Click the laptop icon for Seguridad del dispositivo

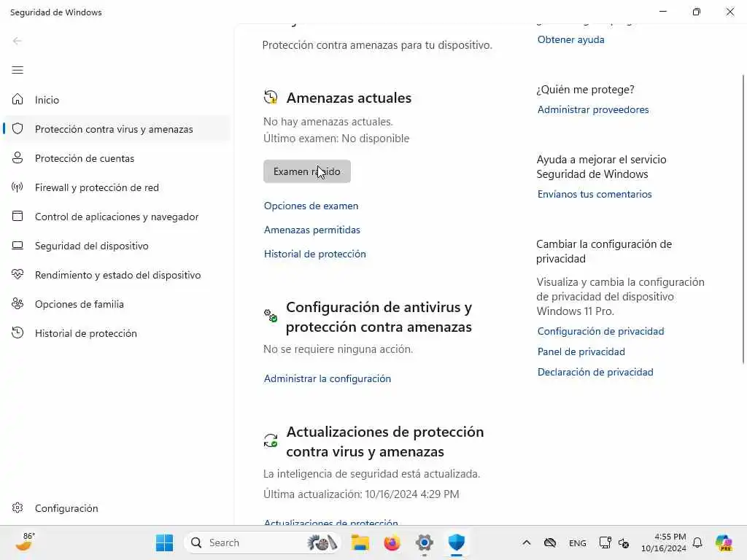18,246
